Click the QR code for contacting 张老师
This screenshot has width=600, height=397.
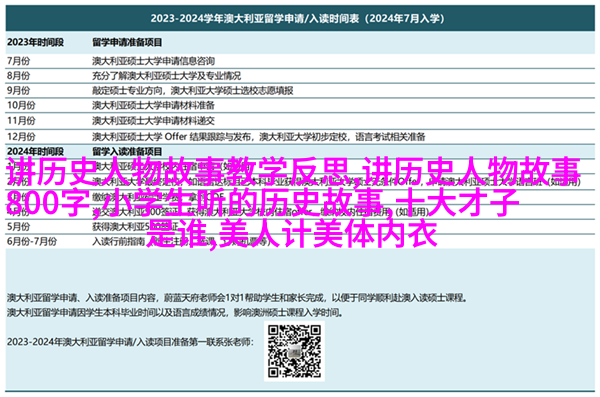tap(294, 351)
